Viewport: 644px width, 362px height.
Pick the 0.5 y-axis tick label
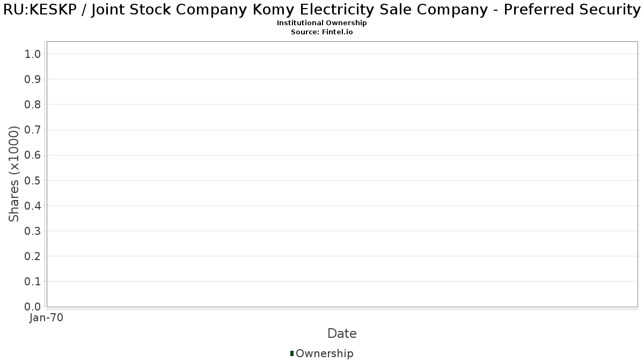33,180
